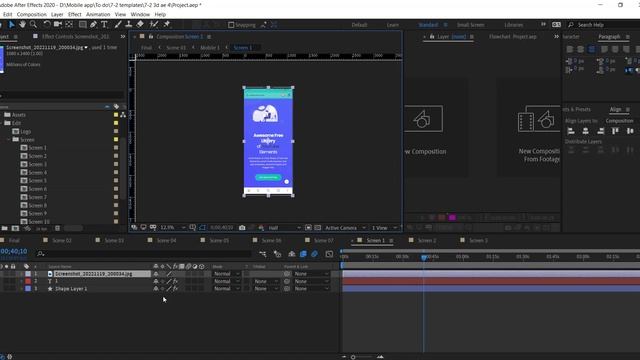Image resolution: width=640 pixels, height=360 pixels.
Task: Toggle Motion Blur enable button in timeline
Action: click(x=314, y=254)
